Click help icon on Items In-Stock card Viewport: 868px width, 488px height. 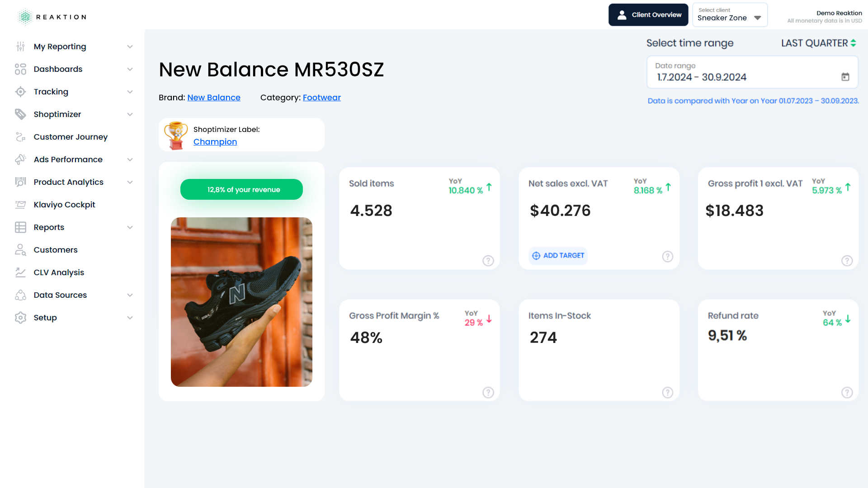click(x=667, y=393)
